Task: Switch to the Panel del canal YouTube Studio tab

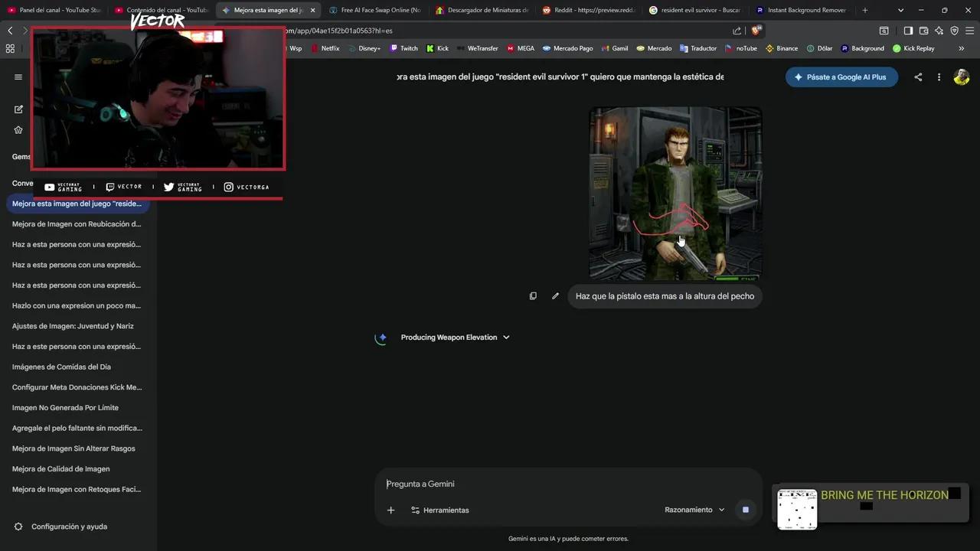Action: (x=54, y=10)
